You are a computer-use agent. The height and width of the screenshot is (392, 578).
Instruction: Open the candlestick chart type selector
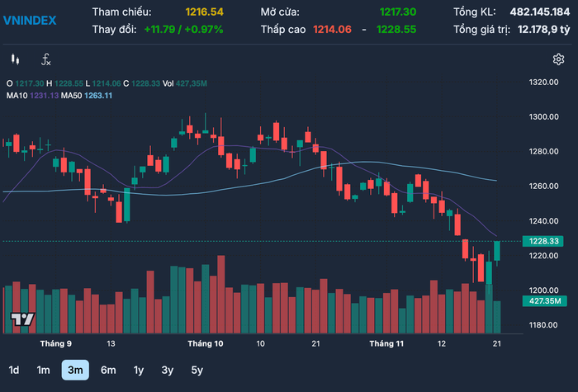(15, 59)
